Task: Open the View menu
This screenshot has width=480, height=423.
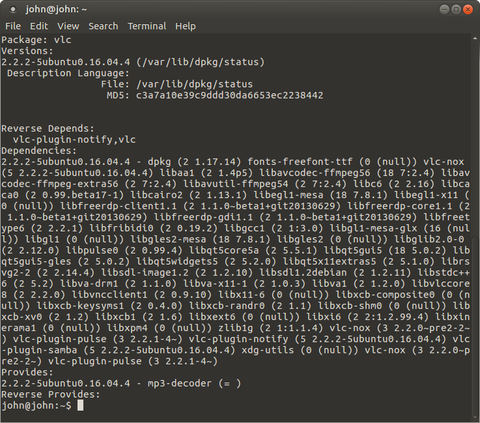Action: [68, 26]
